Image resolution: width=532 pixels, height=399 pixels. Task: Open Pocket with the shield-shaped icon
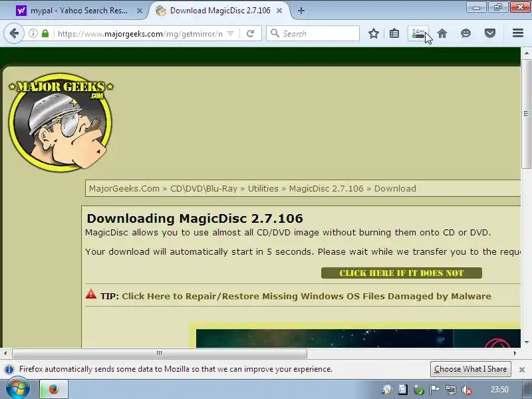[x=490, y=33]
